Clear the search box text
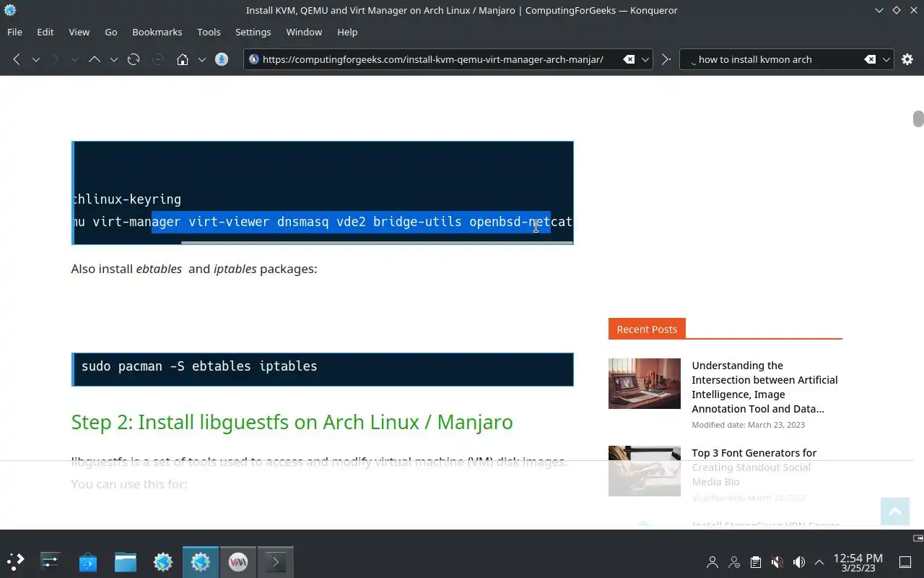The height and width of the screenshot is (578, 924). pyautogui.click(x=870, y=59)
